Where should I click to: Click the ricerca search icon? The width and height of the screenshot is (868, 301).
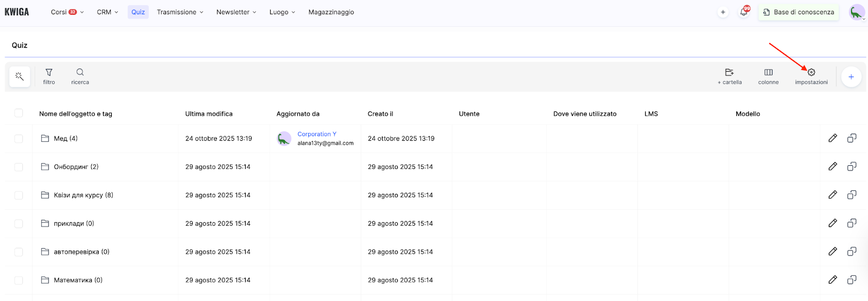(x=80, y=76)
